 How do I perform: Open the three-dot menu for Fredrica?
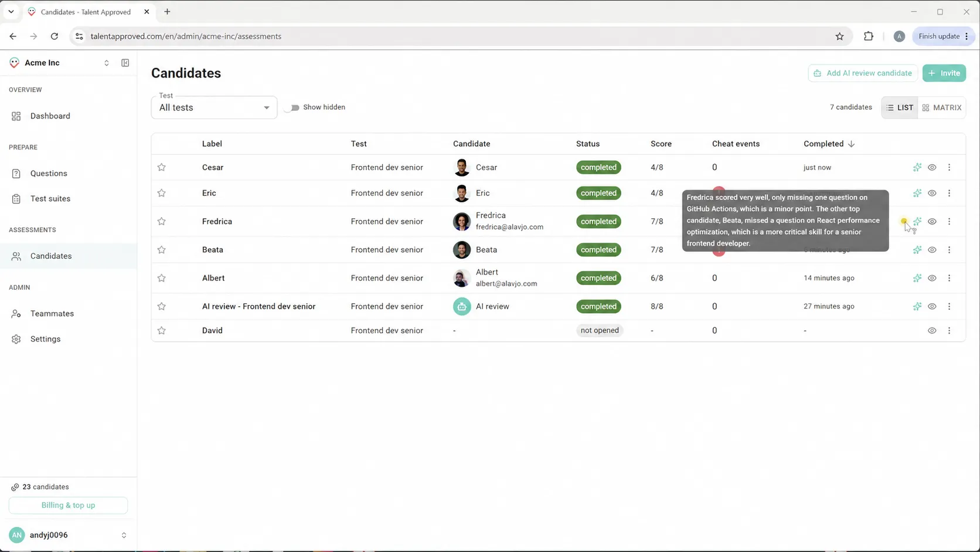coord(950,221)
